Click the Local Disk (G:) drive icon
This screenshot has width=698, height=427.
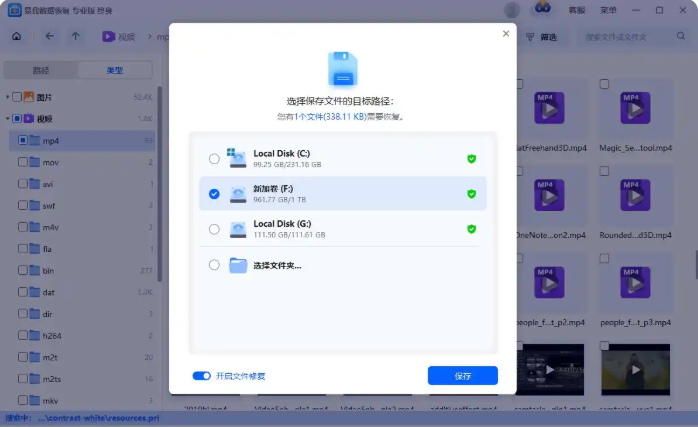click(x=238, y=229)
